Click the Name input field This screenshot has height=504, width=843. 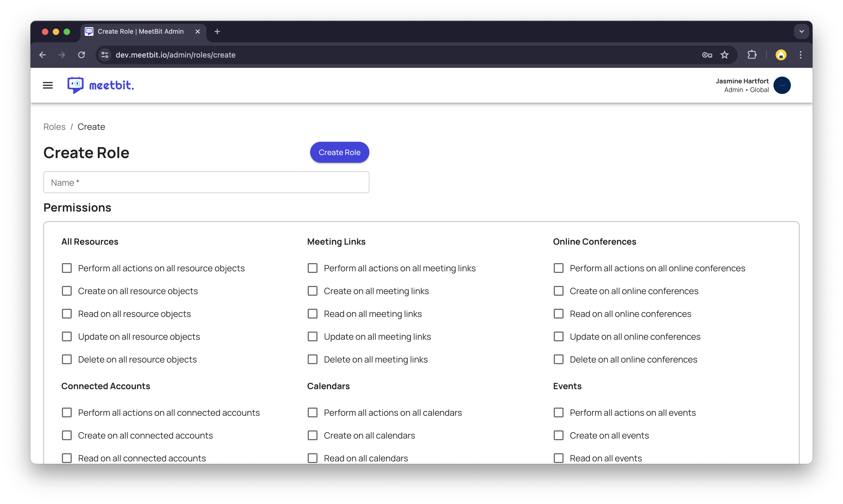tap(206, 182)
